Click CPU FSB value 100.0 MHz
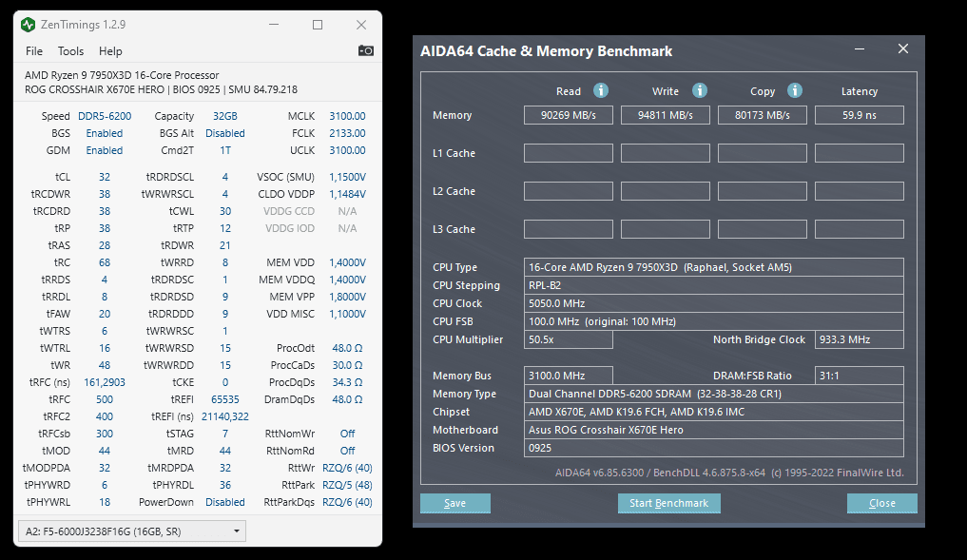The image size is (967, 560). click(x=714, y=321)
